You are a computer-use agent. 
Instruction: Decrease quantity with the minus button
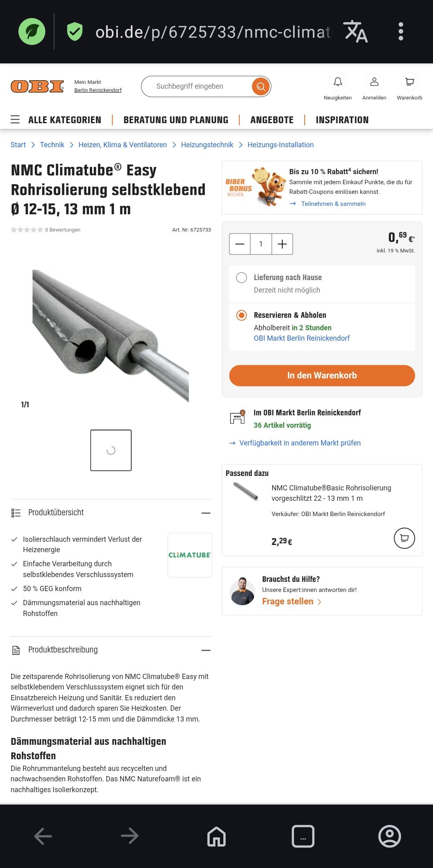[x=240, y=244]
